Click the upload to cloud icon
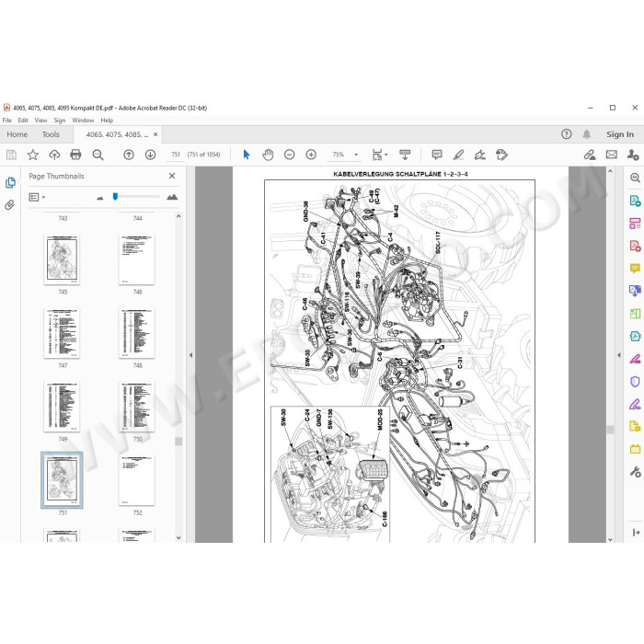This screenshot has height=644, width=644. (x=54, y=155)
